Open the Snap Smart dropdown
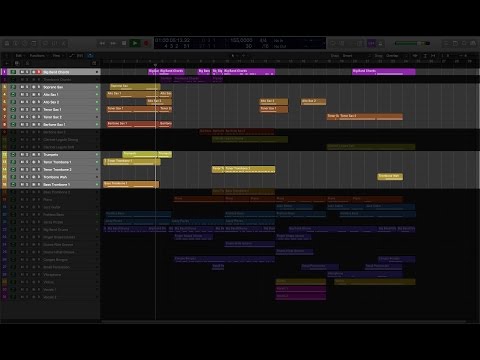480x360 pixels. tap(357, 56)
